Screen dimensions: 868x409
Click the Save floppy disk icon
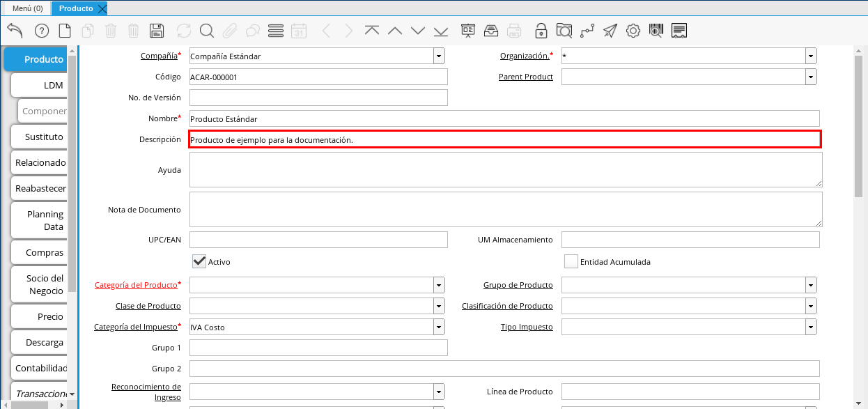pyautogui.click(x=157, y=31)
